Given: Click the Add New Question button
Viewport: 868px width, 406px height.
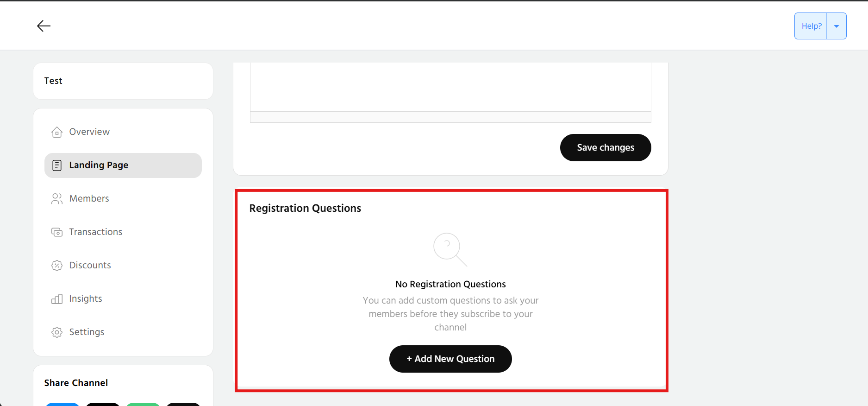Looking at the screenshot, I should click(x=450, y=359).
